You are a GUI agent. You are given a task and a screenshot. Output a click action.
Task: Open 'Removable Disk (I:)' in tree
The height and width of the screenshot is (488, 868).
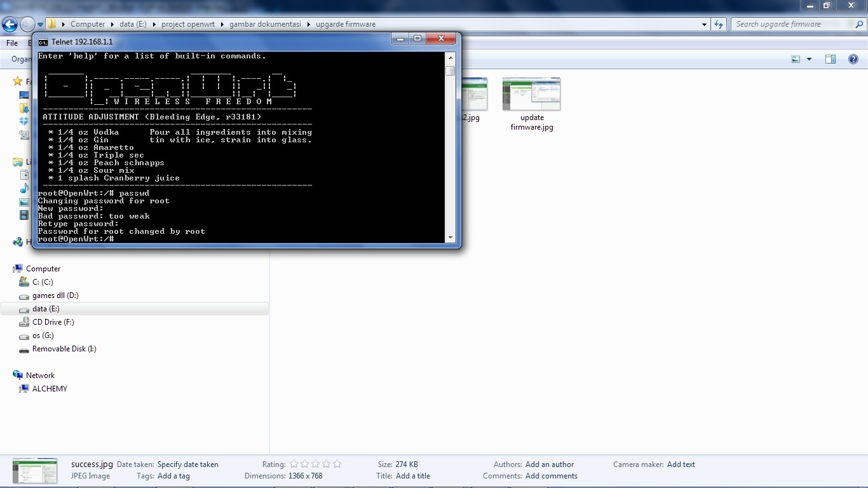[64, 349]
